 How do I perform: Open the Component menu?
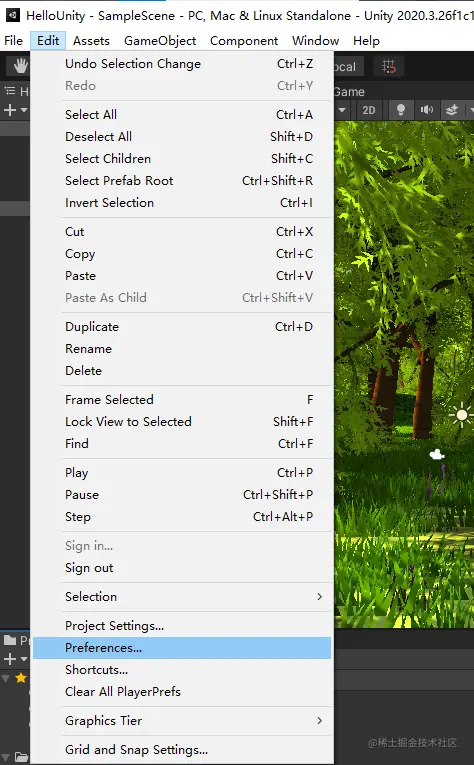(x=244, y=40)
